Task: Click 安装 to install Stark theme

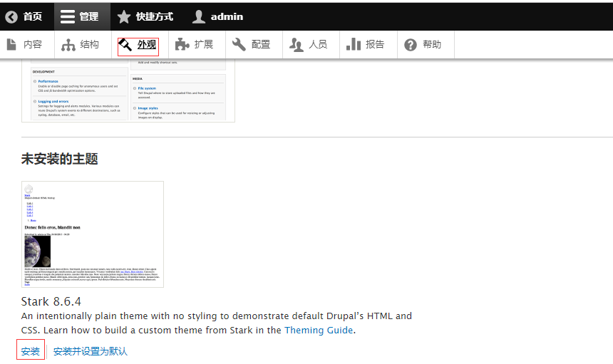Action: (31, 351)
